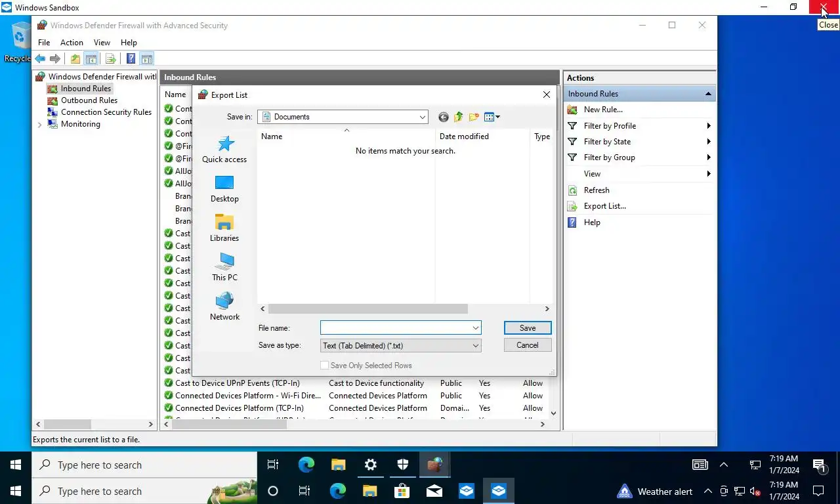Viewport: 840px width, 504px height.
Task: Click the file list horizontal scrollbar thumb
Action: click(x=367, y=308)
